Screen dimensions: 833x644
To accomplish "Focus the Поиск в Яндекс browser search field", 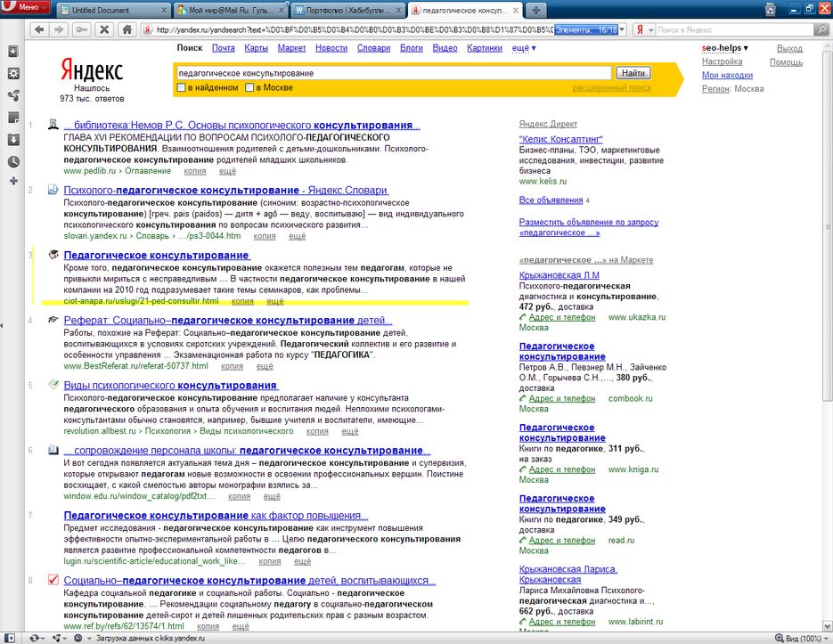I will click(x=734, y=30).
